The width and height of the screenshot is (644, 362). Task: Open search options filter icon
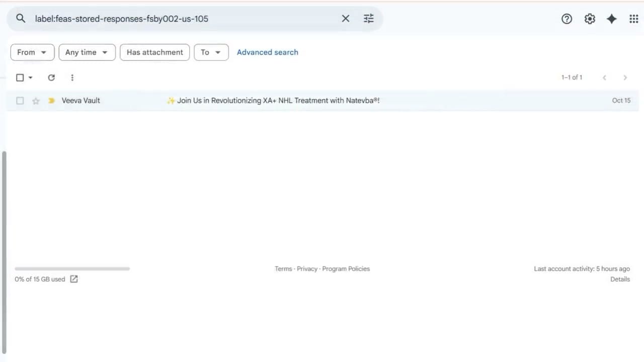[369, 19]
